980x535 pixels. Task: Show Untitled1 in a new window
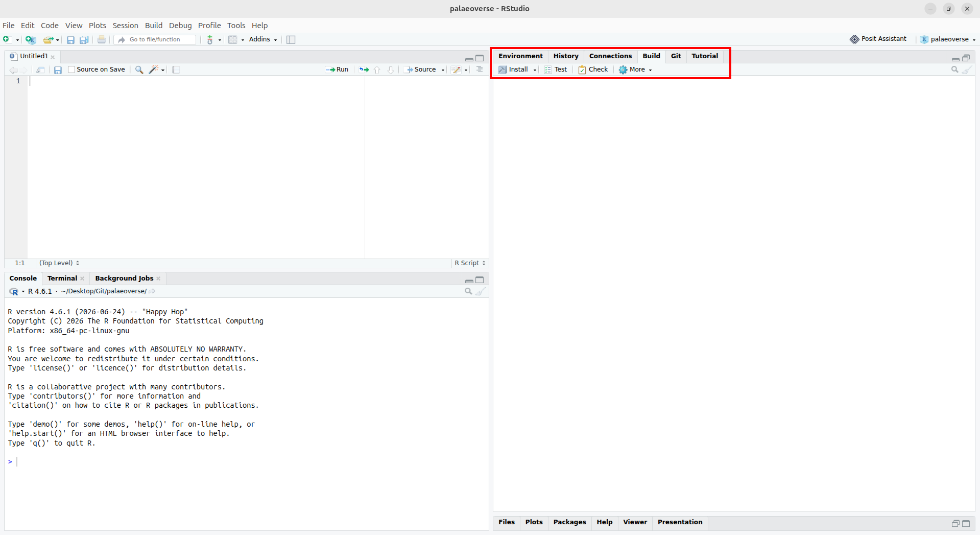pyautogui.click(x=40, y=69)
